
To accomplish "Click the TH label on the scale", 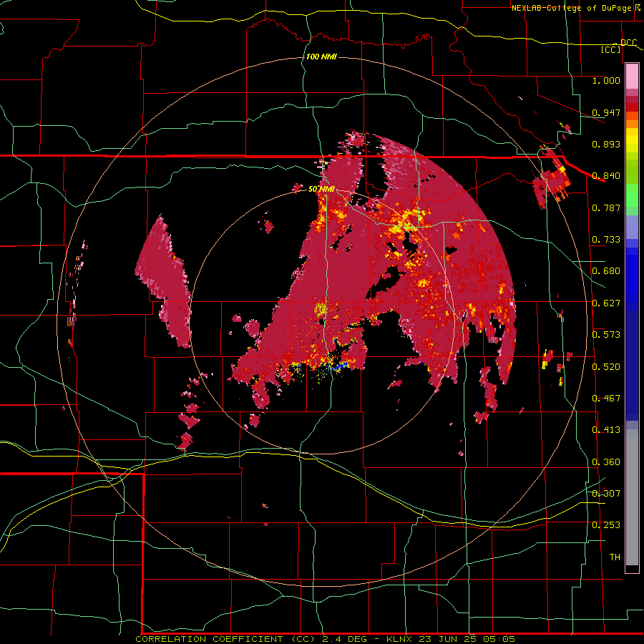I will pos(615,557).
